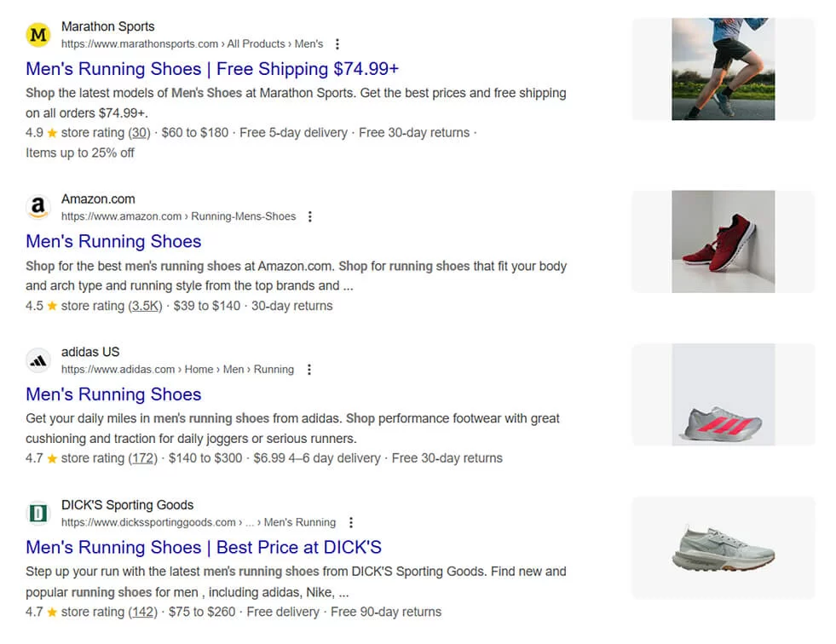Open three-dot options for DICK'S result
Viewport: 836px width, 644px height.
click(350, 522)
